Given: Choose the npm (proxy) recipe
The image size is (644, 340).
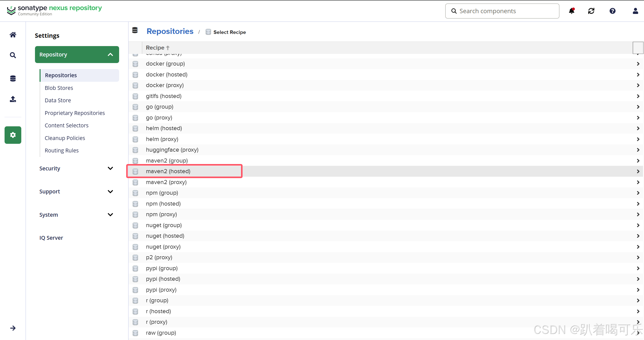Looking at the screenshot, I should 386,214.
